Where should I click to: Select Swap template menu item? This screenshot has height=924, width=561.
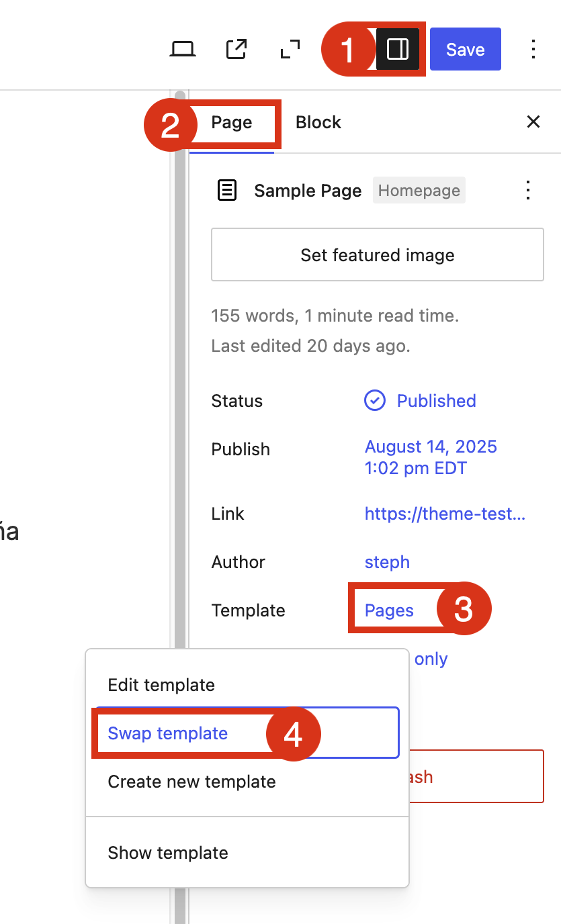(x=168, y=733)
